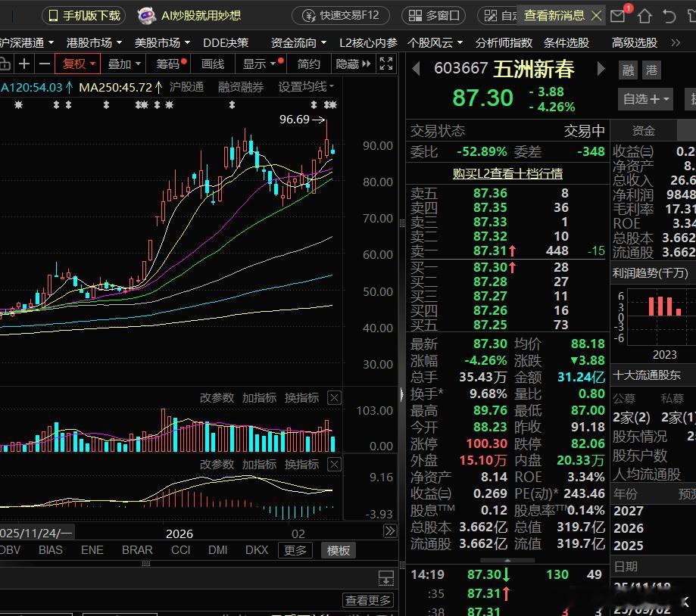Open 设置均线 moving average settings
The image size is (696, 616).
(306, 87)
